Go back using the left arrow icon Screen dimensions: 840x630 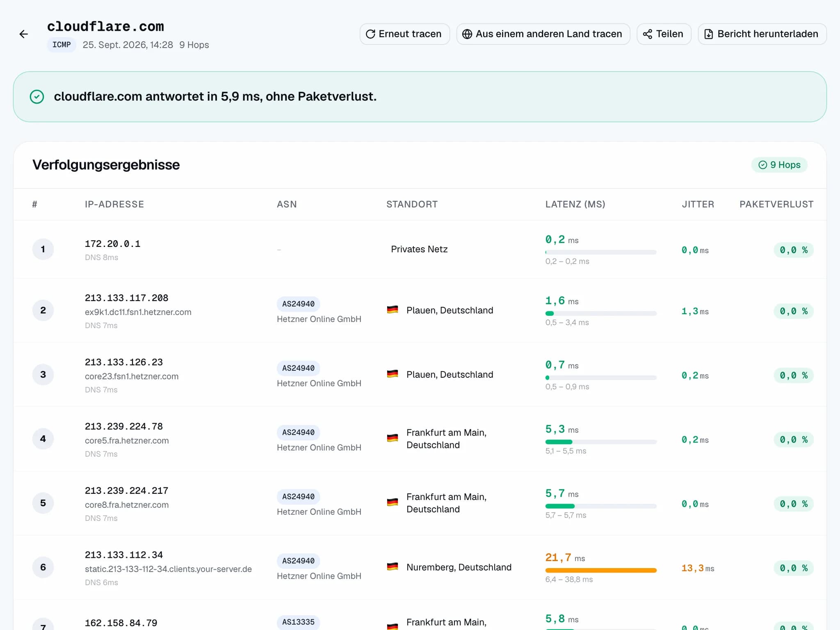24,34
